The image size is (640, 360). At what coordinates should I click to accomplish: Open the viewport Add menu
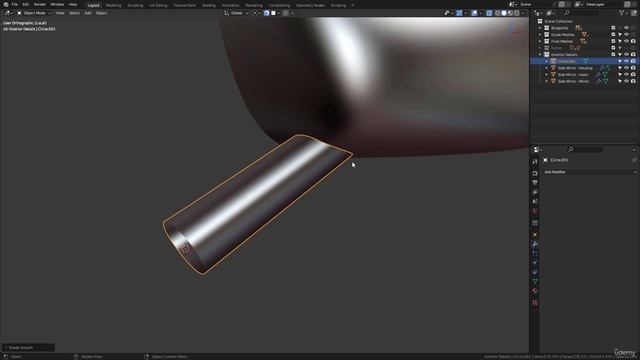(x=88, y=13)
